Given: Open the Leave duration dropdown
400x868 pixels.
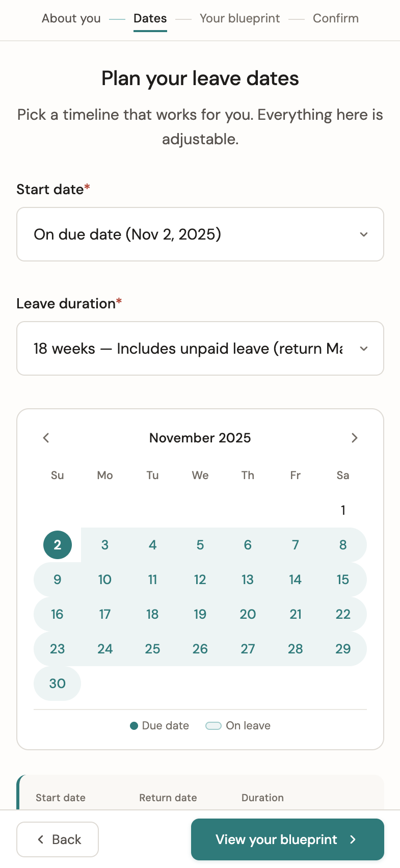Looking at the screenshot, I should pos(200,349).
